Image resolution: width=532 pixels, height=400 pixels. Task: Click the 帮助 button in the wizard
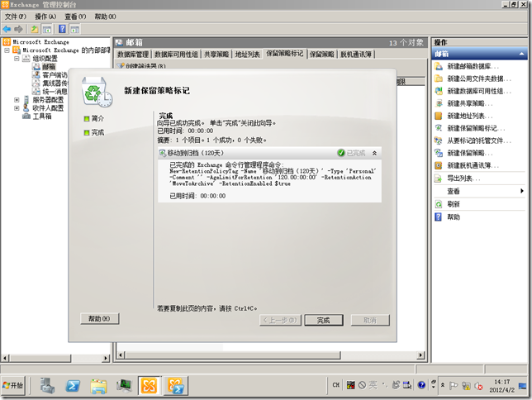coord(99,319)
